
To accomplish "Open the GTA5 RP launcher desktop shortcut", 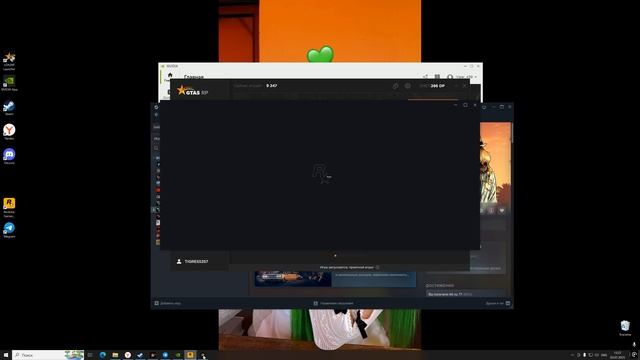I will click(x=9, y=61).
